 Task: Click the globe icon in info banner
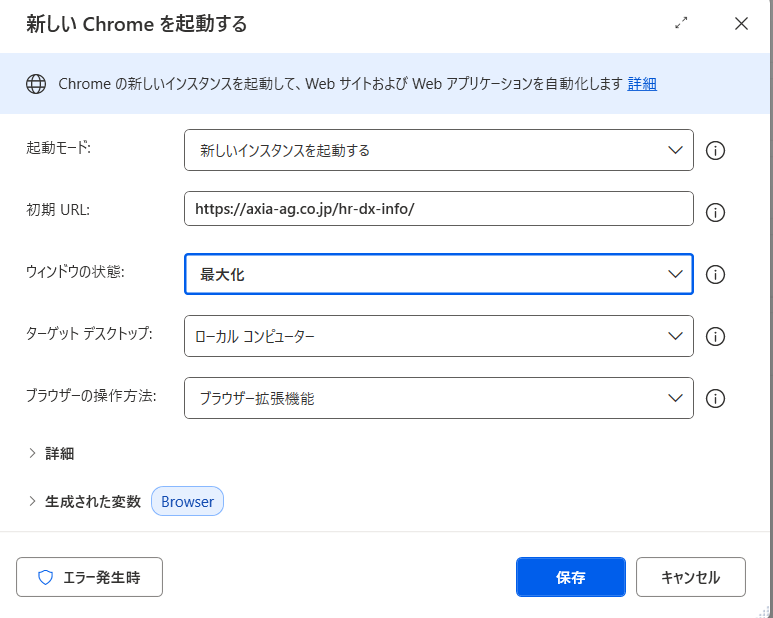pos(36,84)
